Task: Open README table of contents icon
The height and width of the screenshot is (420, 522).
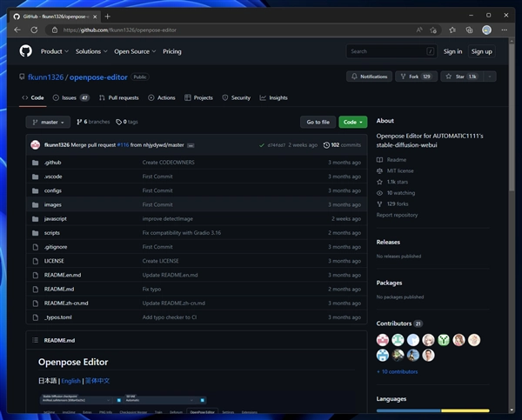Action: point(35,340)
